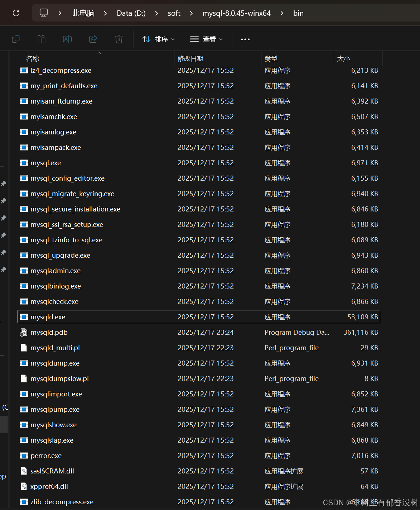Click the mysqlbinlog.exe file icon
The height and width of the screenshot is (510, 420).
24,286
